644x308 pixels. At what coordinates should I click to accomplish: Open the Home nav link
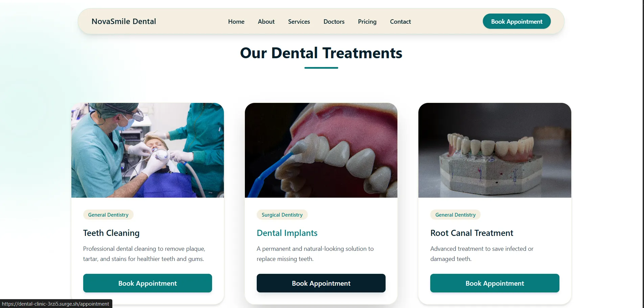236,21
